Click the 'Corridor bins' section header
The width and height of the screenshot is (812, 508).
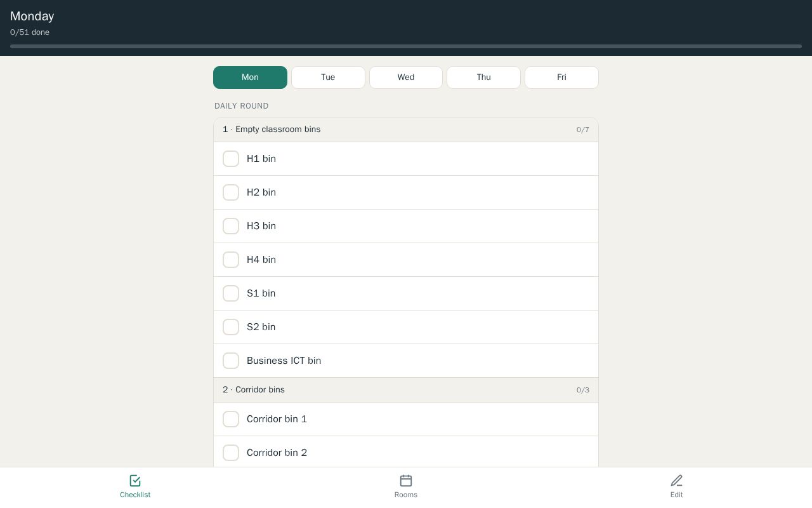click(406, 390)
